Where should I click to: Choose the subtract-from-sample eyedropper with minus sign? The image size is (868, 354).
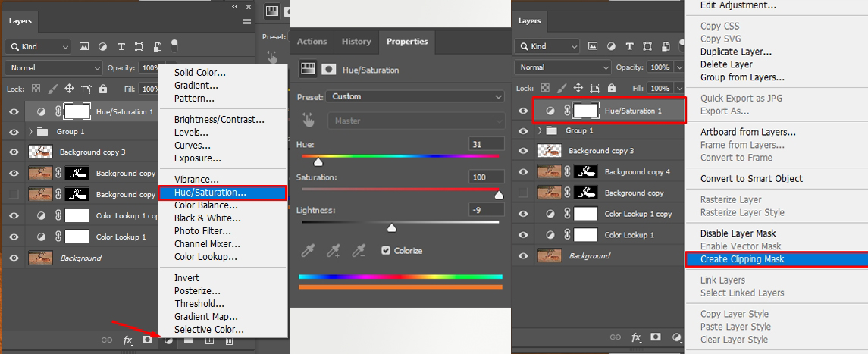coord(359,250)
